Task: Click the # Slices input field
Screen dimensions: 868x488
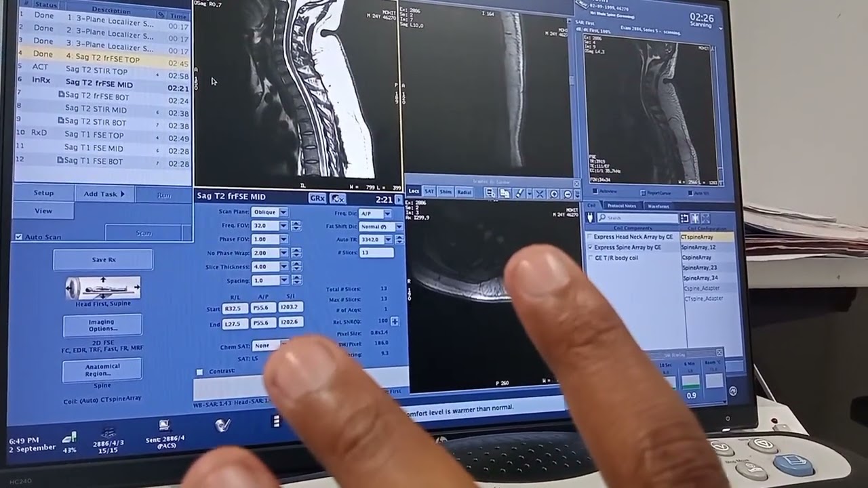Action: tap(376, 253)
